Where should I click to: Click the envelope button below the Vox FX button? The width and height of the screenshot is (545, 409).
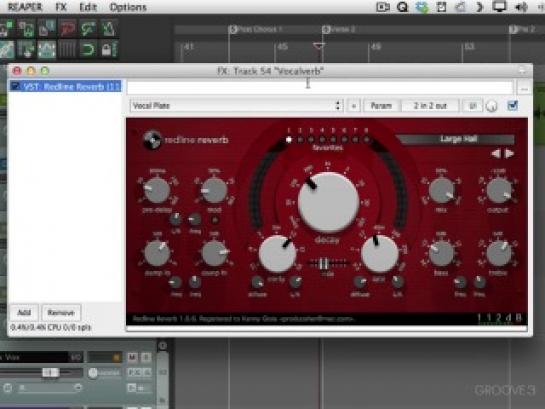pyautogui.click(x=132, y=387)
